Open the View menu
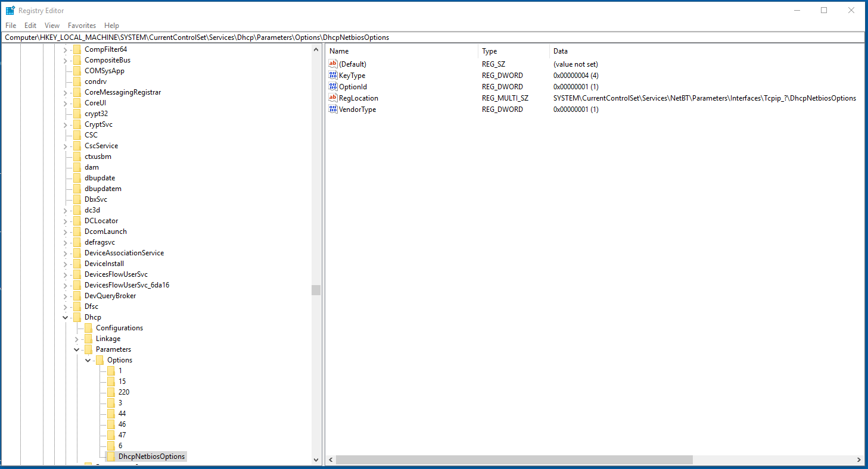 tap(52, 26)
